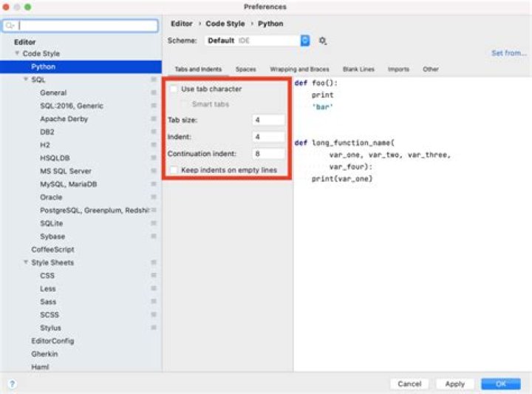Collapse the SQL tree node
This screenshot has height=394, width=532.
point(26,79)
